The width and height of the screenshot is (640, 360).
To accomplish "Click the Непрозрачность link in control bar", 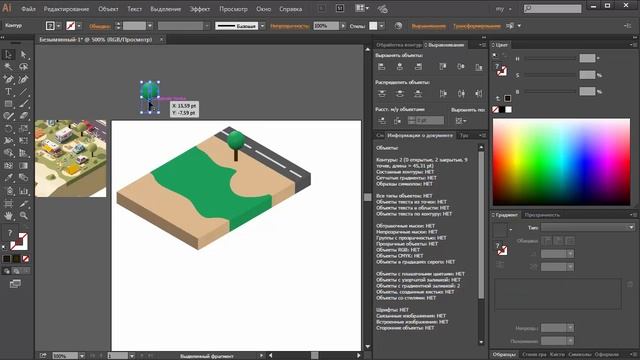I will pyautogui.click(x=290, y=26).
